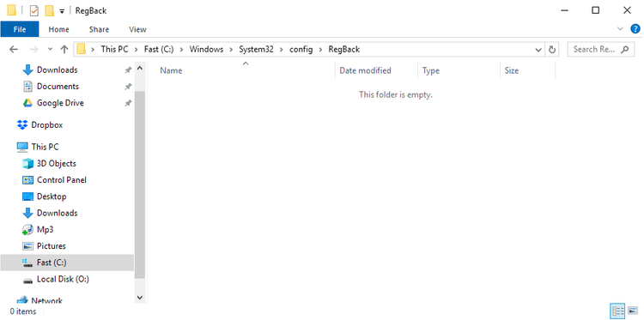Select This PC in the navigation pane
This screenshot has width=644, height=320.
point(45,147)
